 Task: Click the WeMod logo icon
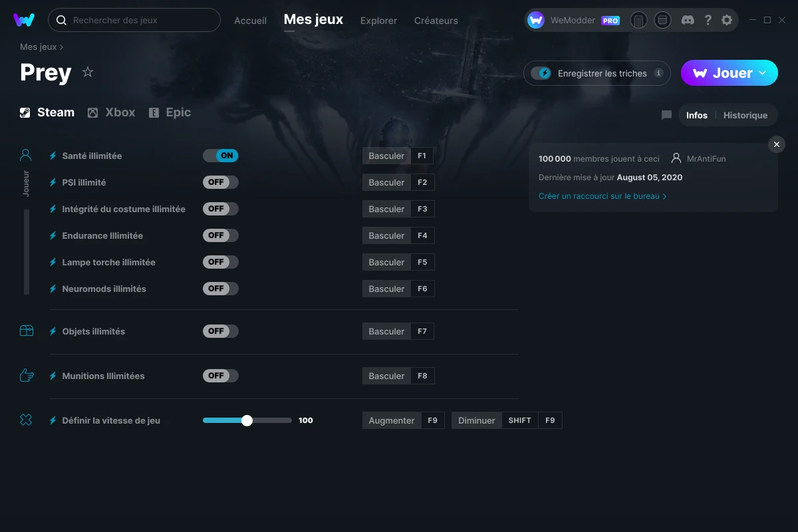click(24, 20)
